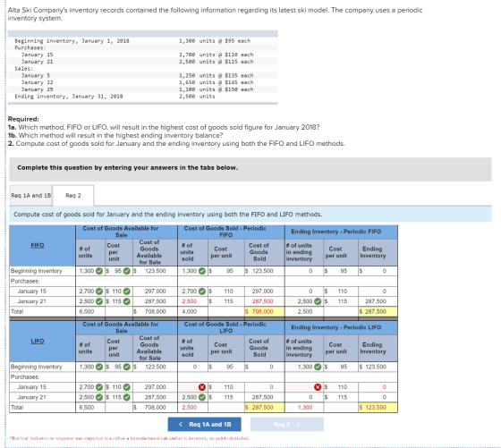Click green check beside FIFO January 15 units sold 2,700

(x=202, y=292)
